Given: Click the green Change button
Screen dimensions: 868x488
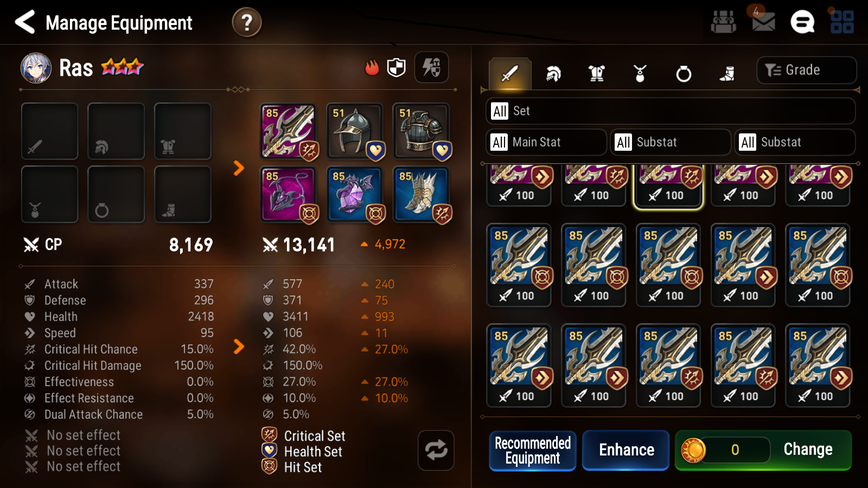Looking at the screenshot, I should (763, 450).
